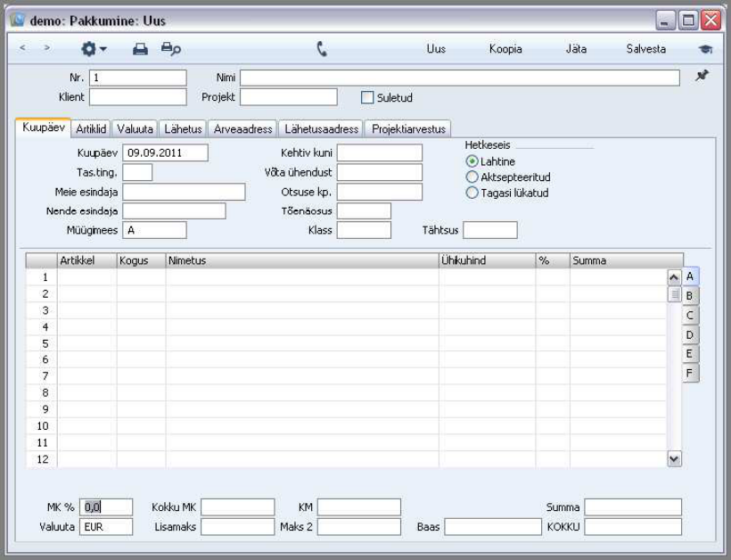Switch to the Lähetusaadress tab
Image resolution: width=731 pixels, height=560 pixels.
point(321,129)
